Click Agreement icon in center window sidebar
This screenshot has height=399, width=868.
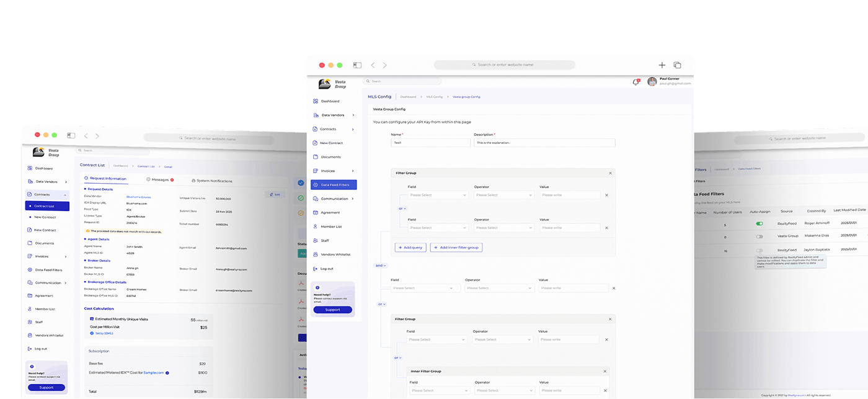coord(316,213)
